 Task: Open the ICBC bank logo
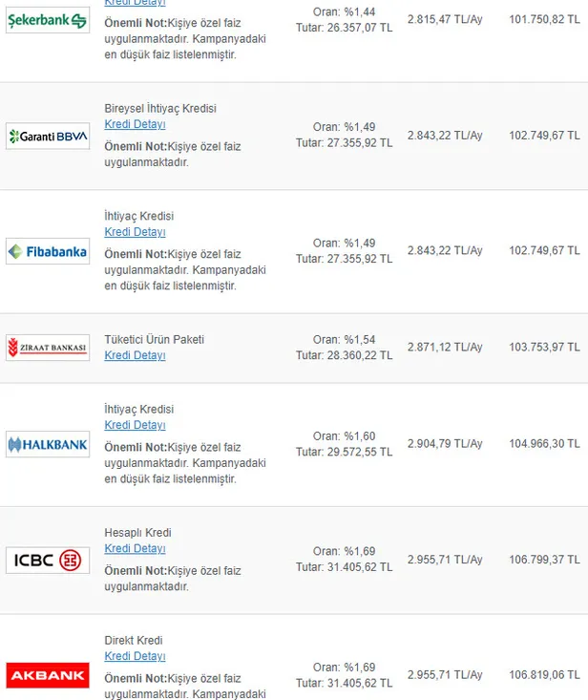(48, 560)
